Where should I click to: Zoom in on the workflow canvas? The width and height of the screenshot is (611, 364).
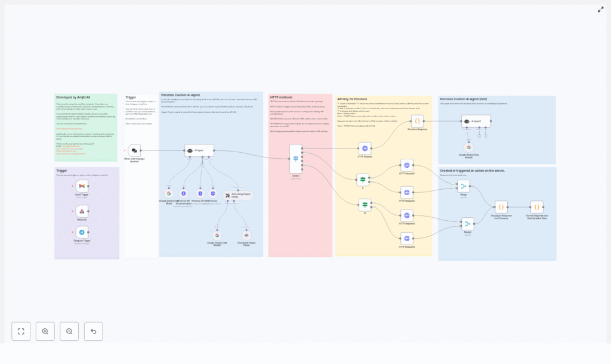point(45,331)
